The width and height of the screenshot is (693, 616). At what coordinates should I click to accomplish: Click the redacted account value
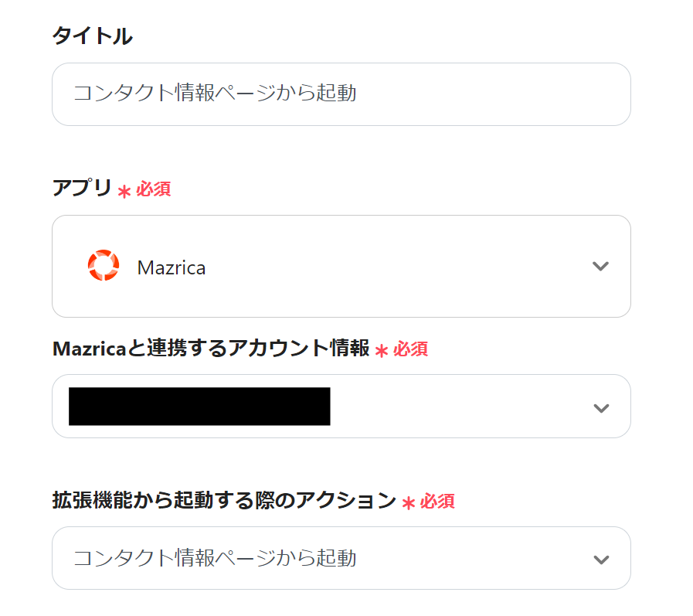[x=199, y=407]
